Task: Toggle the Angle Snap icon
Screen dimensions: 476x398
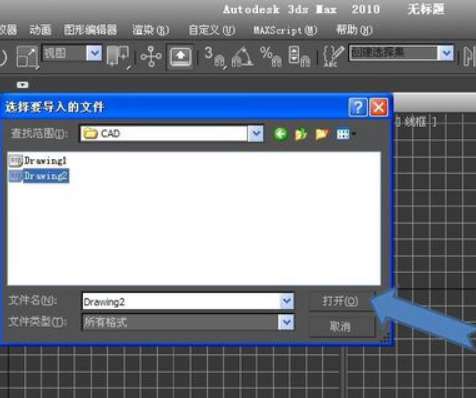Action: pyautogui.click(x=242, y=57)
